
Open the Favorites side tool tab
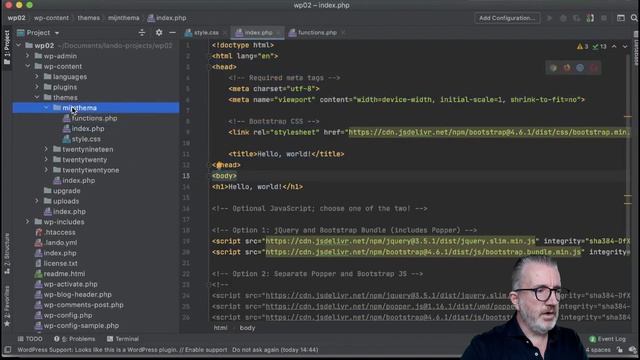(7, 306)
